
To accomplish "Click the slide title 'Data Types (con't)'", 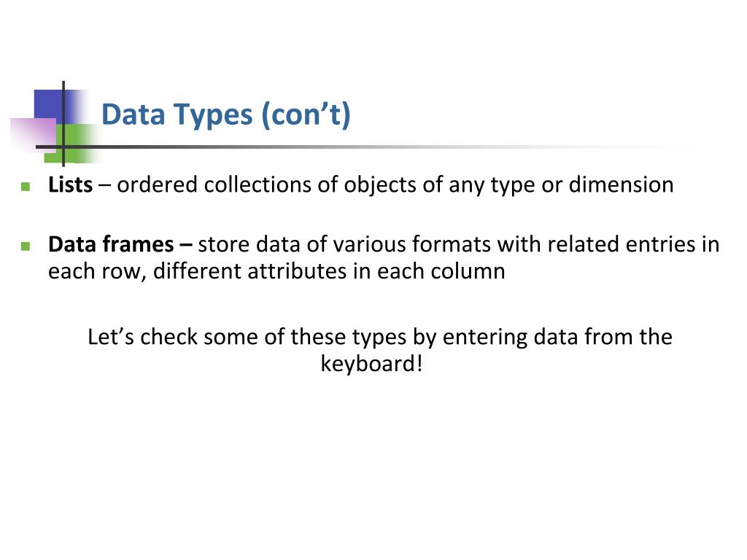I will point(226,114).
